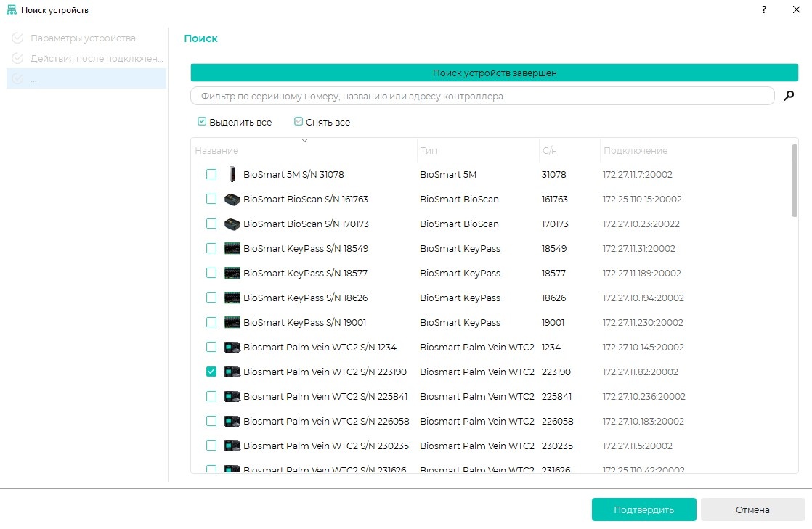Screen dimensions: 812x529
Task: Click the Выделить все checkmark icon
Action: pos(202,122)
